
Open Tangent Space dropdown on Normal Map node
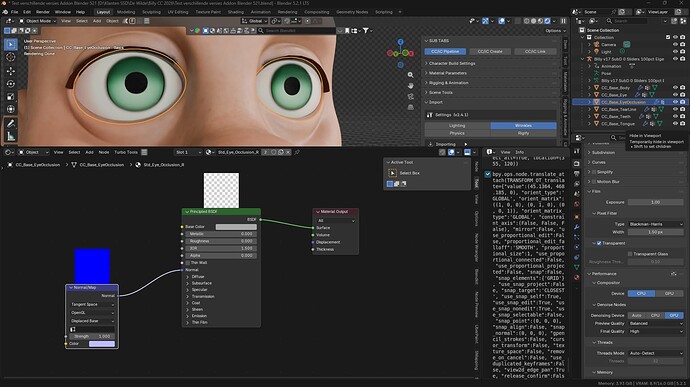[92, 304]
